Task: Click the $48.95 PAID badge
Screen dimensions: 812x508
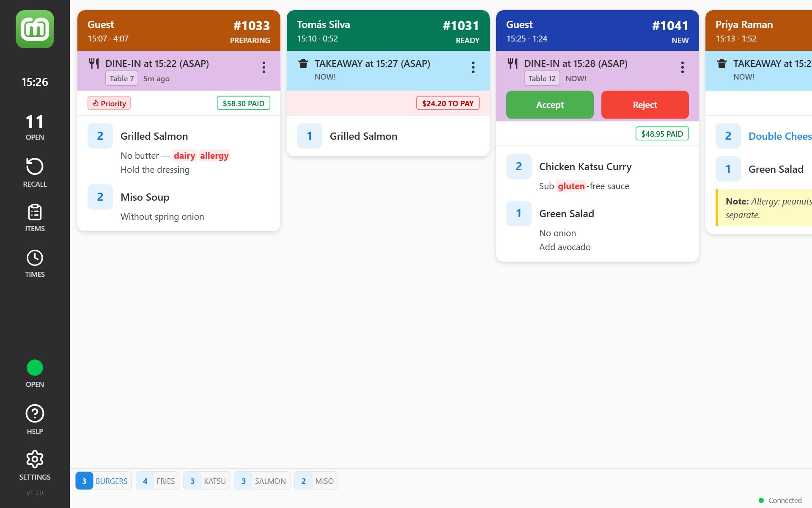Action: [662, 134]
